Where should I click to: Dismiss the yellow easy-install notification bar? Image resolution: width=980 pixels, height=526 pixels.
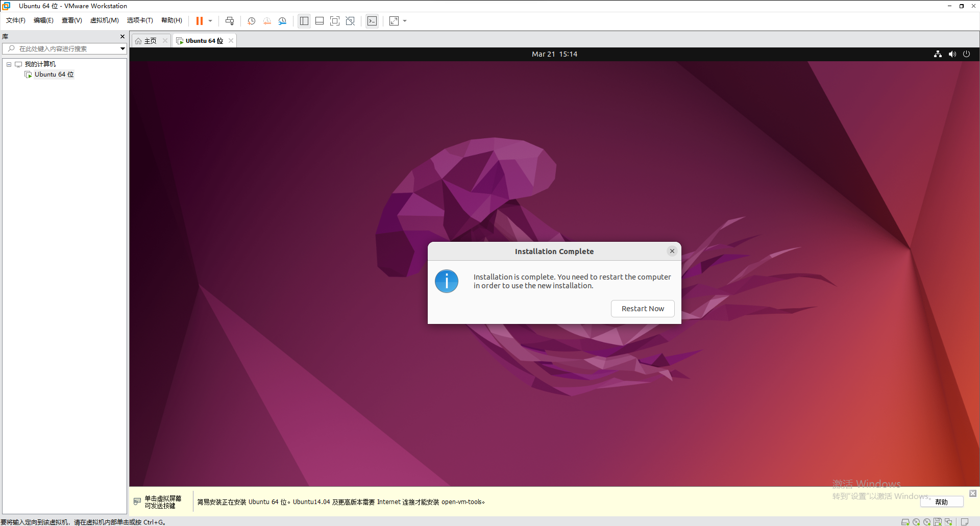point(973,493)
